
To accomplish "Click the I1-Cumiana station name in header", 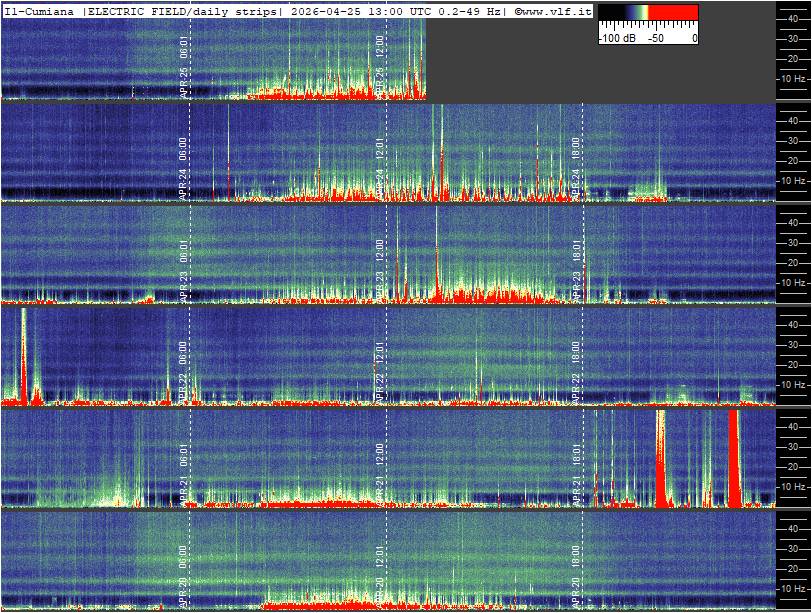I will 40,10.
